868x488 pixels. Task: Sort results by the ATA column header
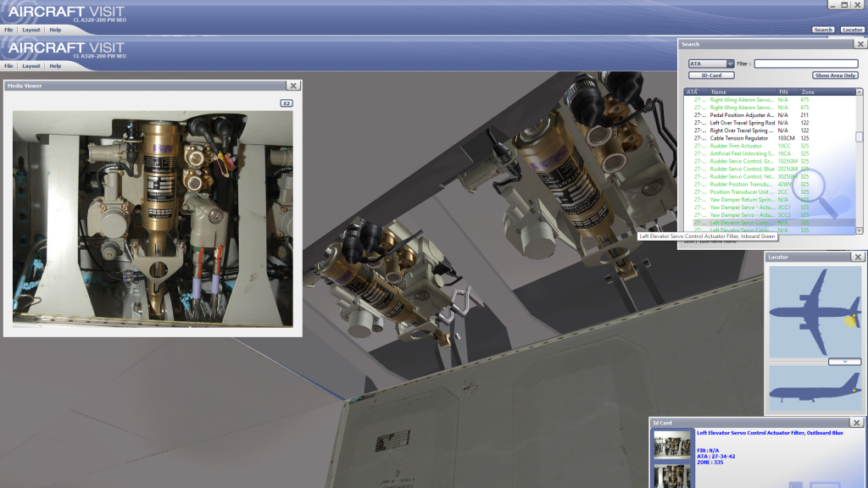coord(696,91)
